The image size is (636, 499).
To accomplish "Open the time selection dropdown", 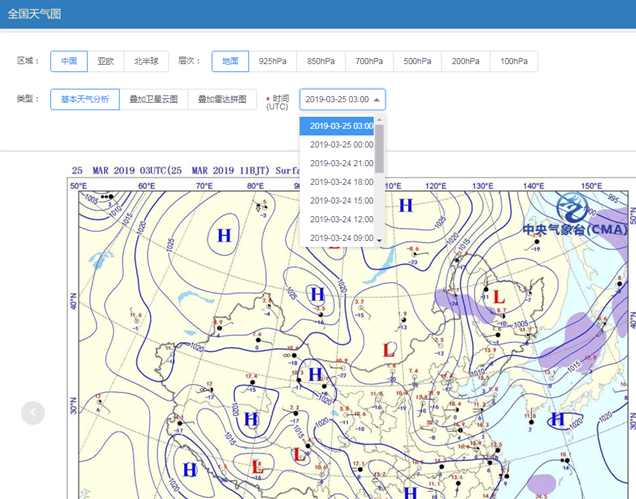I will point(342,99).
